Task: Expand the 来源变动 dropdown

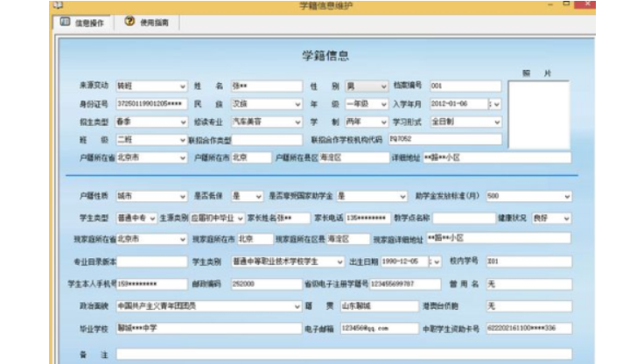Action: 182,87
